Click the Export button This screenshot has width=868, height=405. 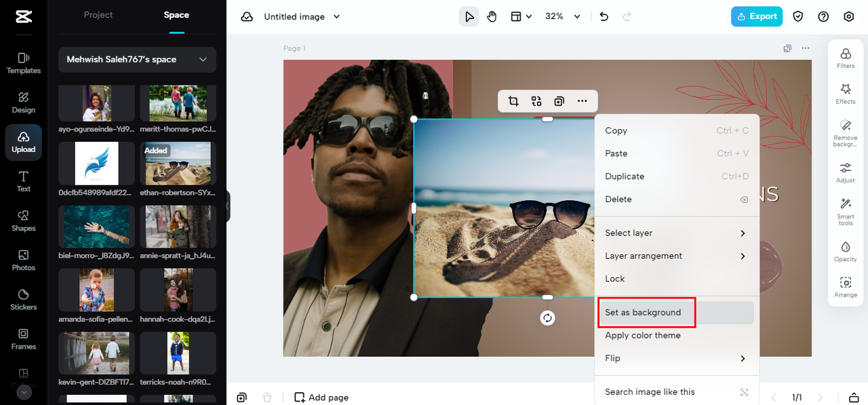point(757,16)
